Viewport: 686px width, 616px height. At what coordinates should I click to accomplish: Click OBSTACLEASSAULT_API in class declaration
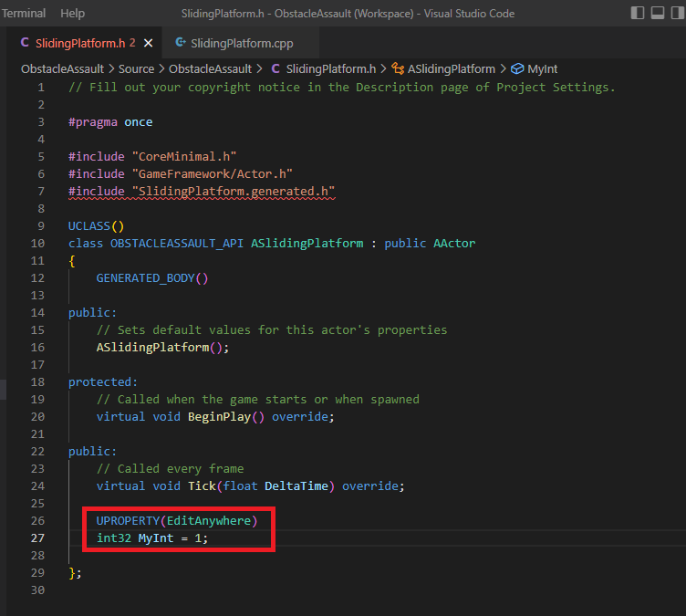177,244
